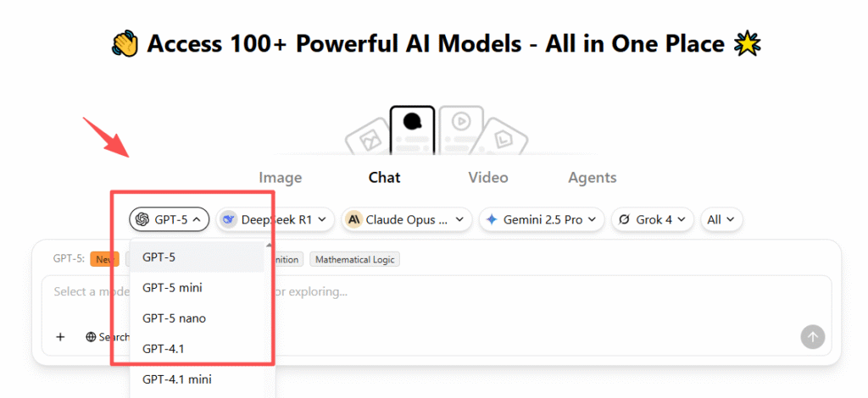Open the Agents tab

pos(592,178)
